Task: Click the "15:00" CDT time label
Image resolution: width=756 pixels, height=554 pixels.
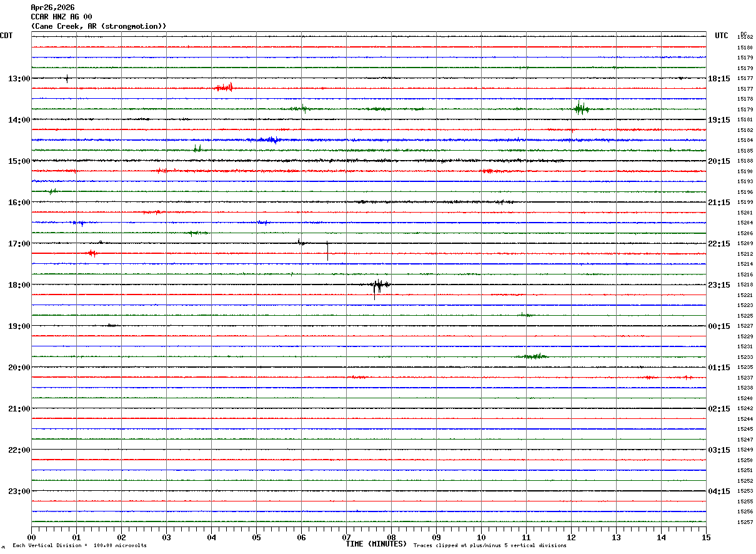Action: click(19, 161)
